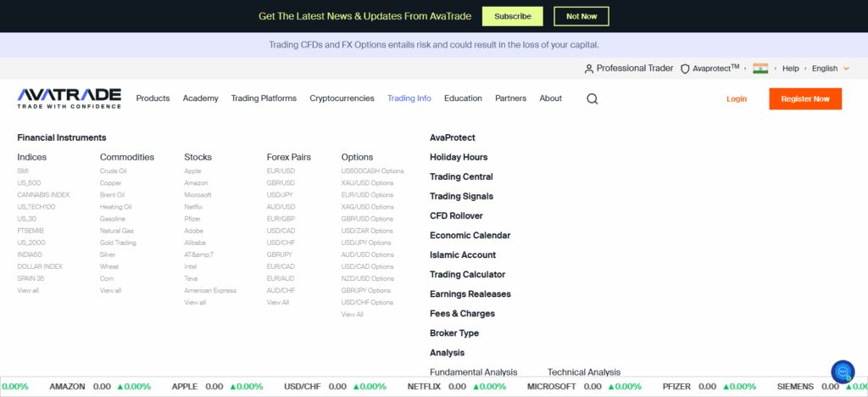Select Microsoft under Stocks
Viewport: 868px width, 397px height.
[x=198, y=195]
